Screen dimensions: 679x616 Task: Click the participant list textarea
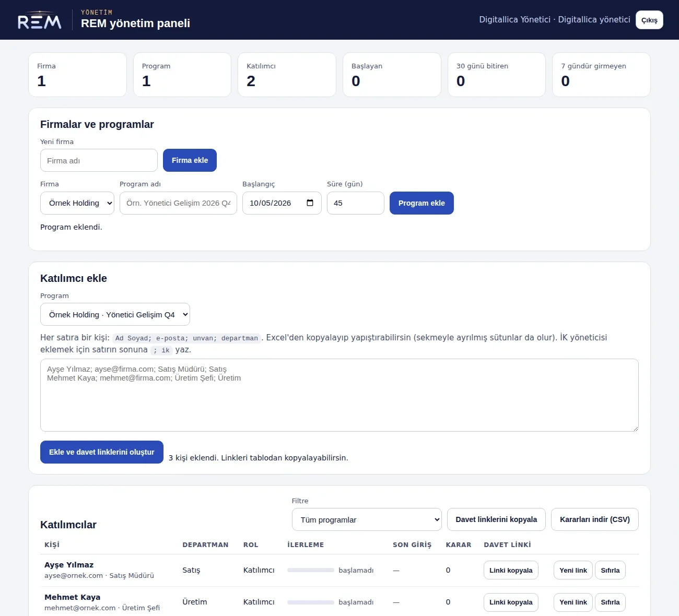[x=340, y=395]
